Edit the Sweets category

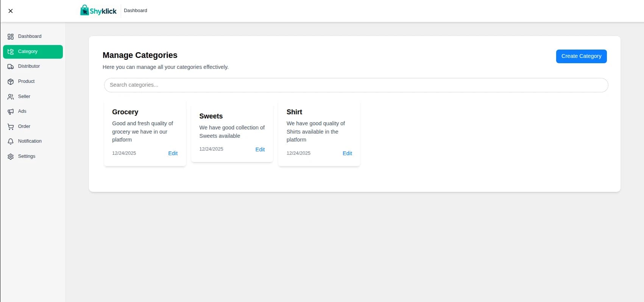[x=260, y=149]
